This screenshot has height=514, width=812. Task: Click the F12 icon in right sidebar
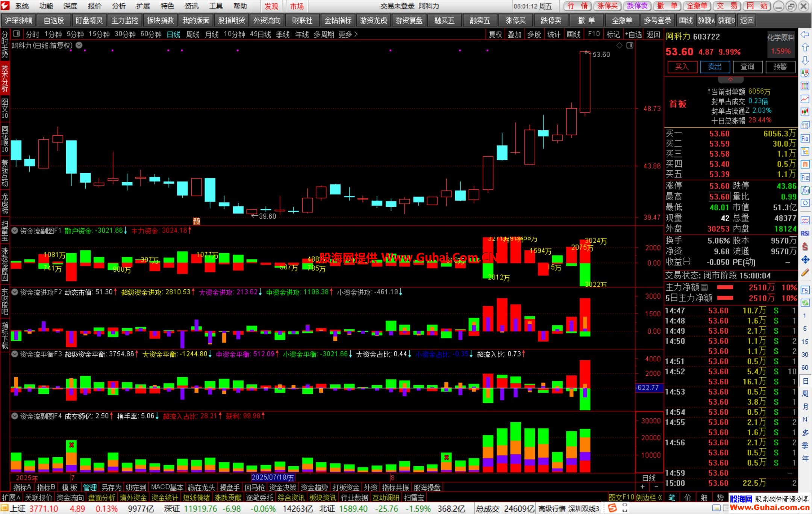point(805,177)
